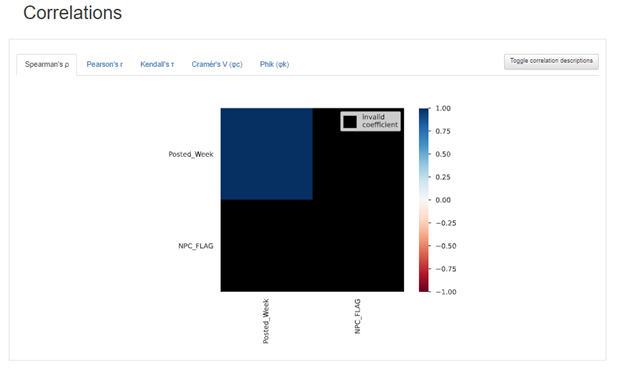Click the Correlations heading

click(x=72, y=13)
